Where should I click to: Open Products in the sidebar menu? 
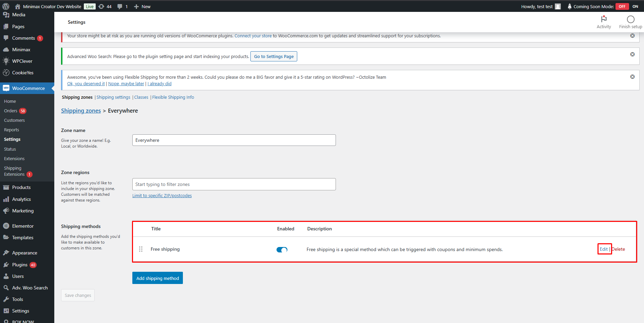(21, 187)
